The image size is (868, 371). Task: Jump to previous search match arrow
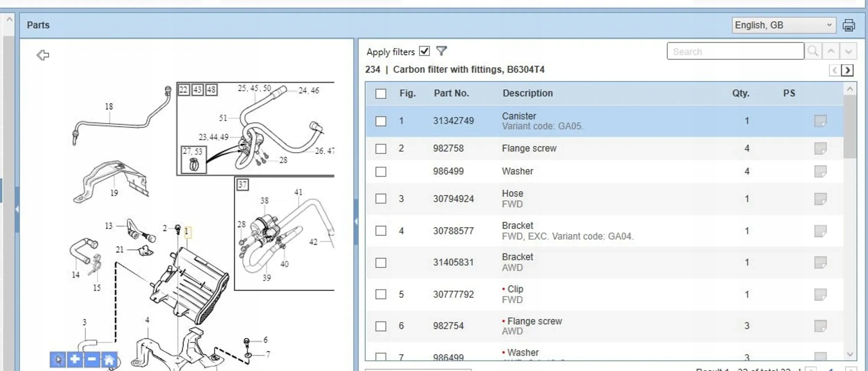pyautogui.click(x=831, y=51)
